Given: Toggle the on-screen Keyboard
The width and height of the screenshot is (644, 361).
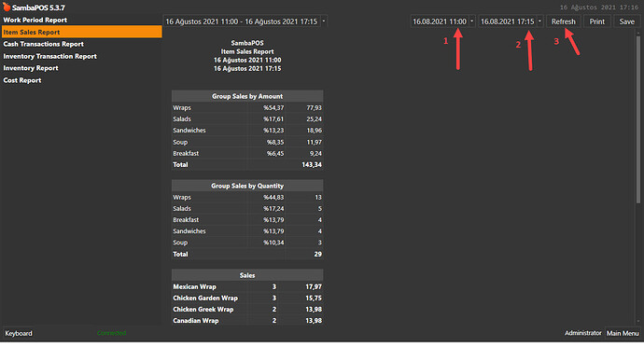Looking at the screenshot, I should pos(19,333).
